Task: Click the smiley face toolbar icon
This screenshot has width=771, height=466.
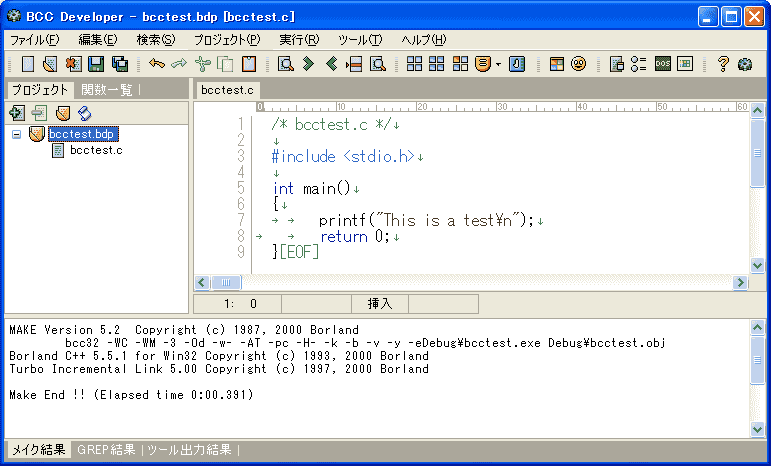Action: click(578, 64)
